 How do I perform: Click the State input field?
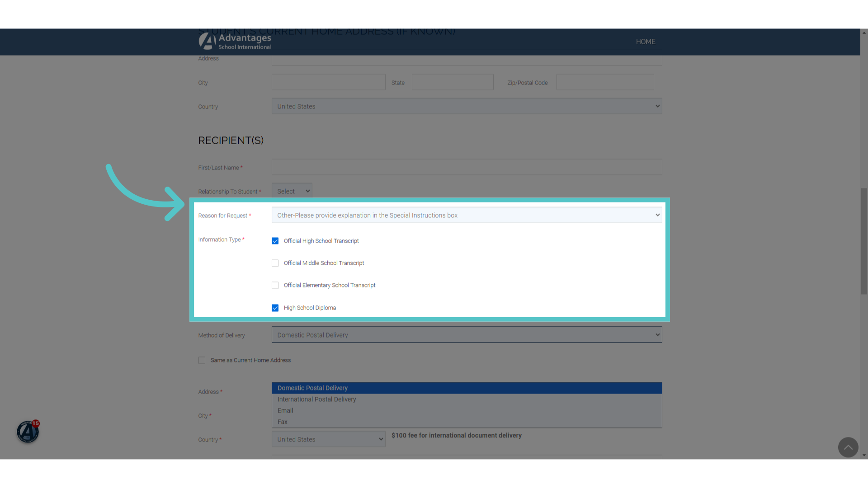click(x=453, y=82)
